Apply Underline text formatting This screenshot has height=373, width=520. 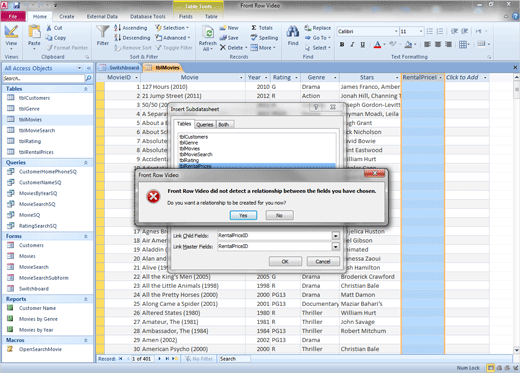[363, 44]
